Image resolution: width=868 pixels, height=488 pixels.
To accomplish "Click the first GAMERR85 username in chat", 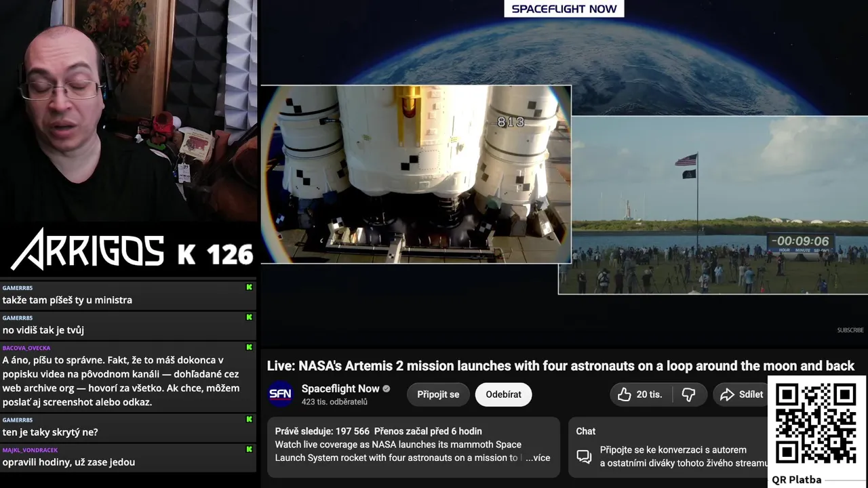I will (18, 288).
